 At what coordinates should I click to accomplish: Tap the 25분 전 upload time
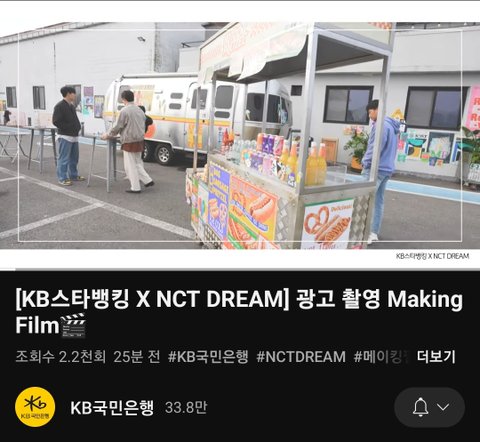pyautogui.click(x=137, y=357)
